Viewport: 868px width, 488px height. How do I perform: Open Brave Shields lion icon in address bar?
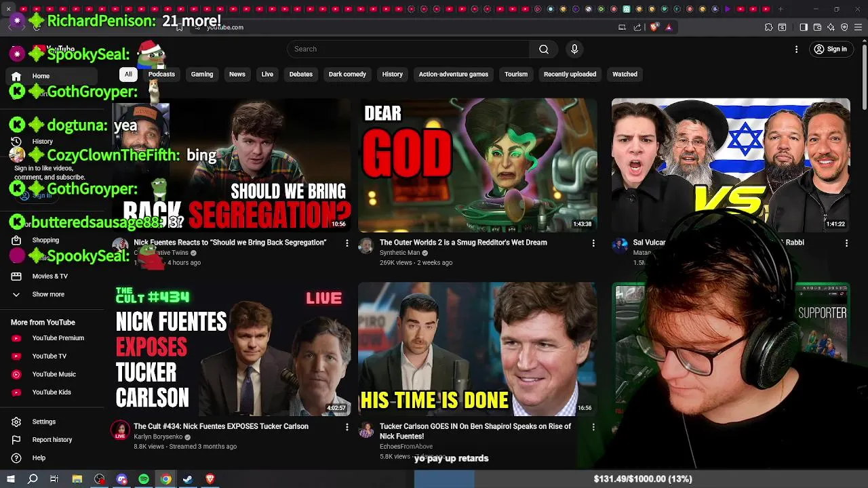(654, 27)
